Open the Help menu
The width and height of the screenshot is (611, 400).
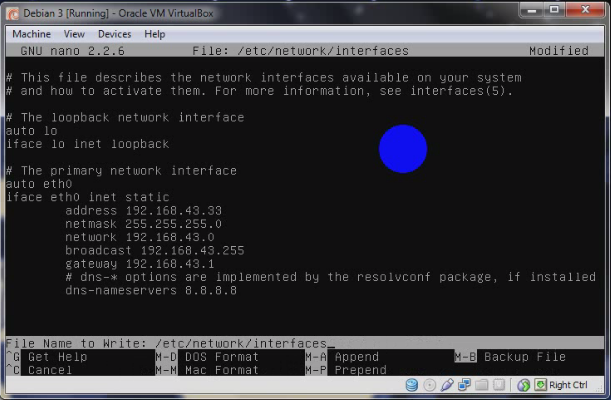[x=155, y=34]
